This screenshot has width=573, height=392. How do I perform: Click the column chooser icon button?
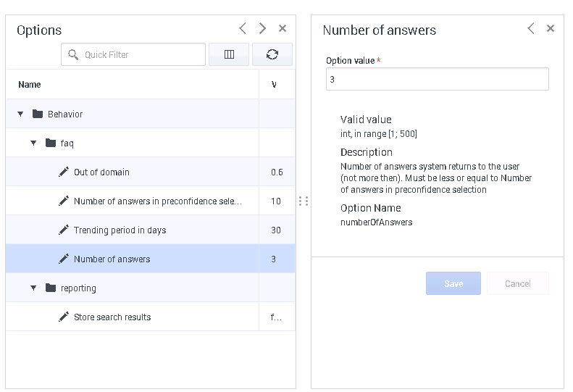pos(229,54)
